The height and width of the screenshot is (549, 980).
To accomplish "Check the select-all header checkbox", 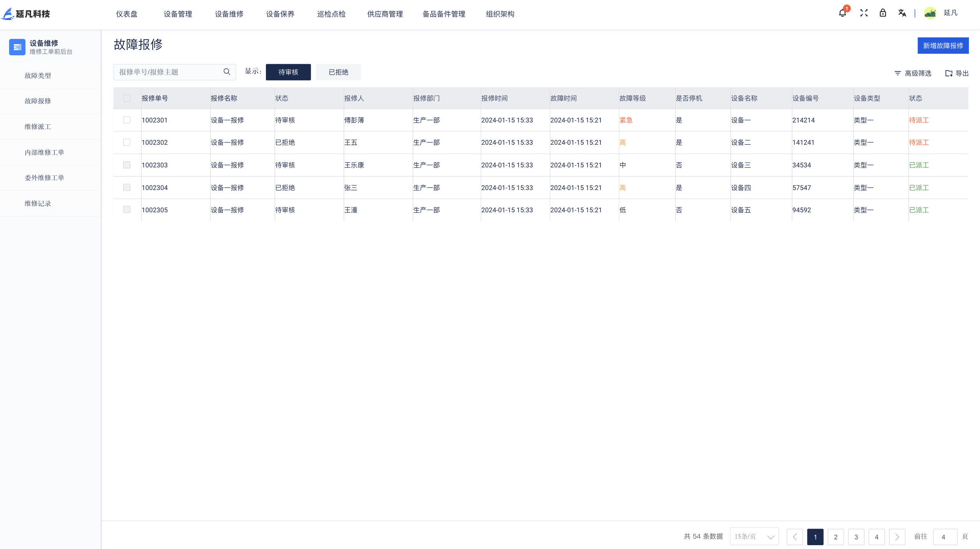I will [127, 98].
